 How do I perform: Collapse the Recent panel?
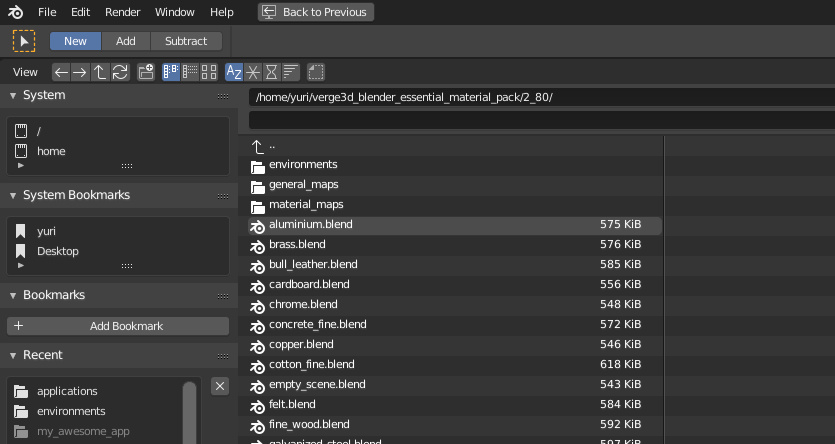click(14, 355)
